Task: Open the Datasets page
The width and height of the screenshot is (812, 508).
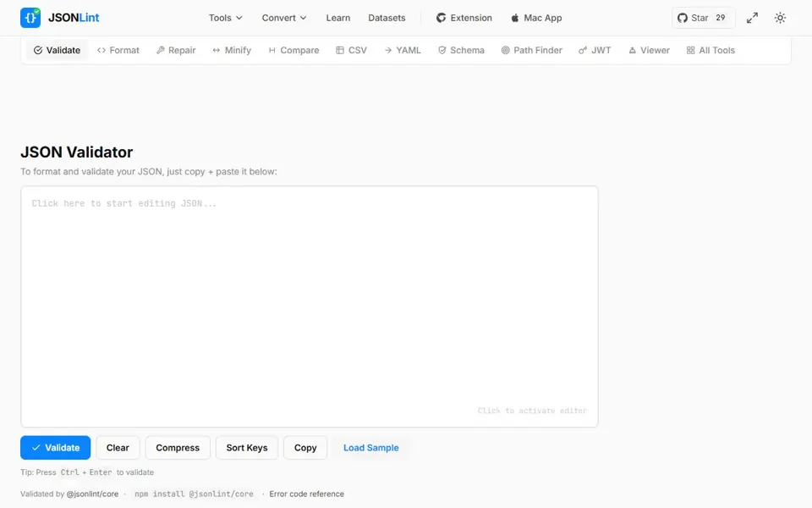Action: tap(387, 18)
